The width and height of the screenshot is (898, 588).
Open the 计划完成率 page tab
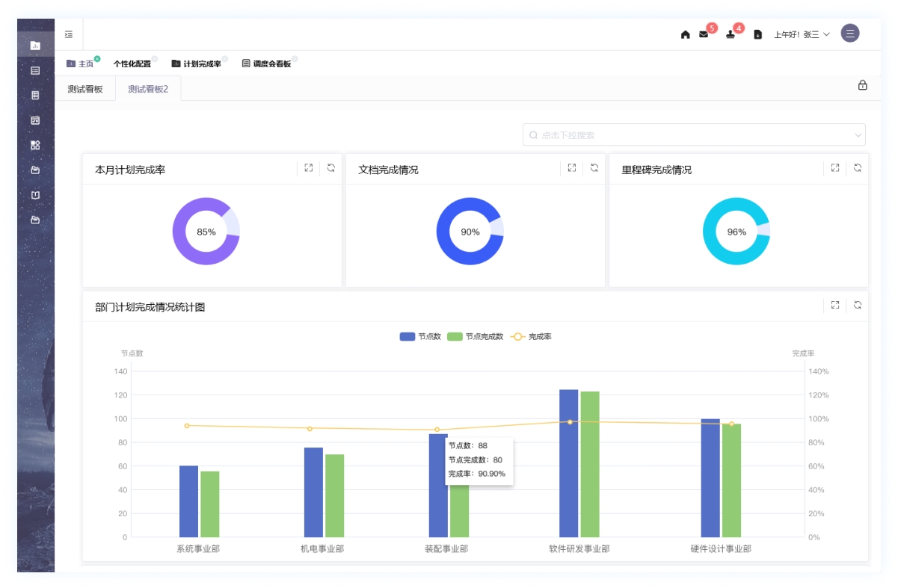[x=197, y=64]
